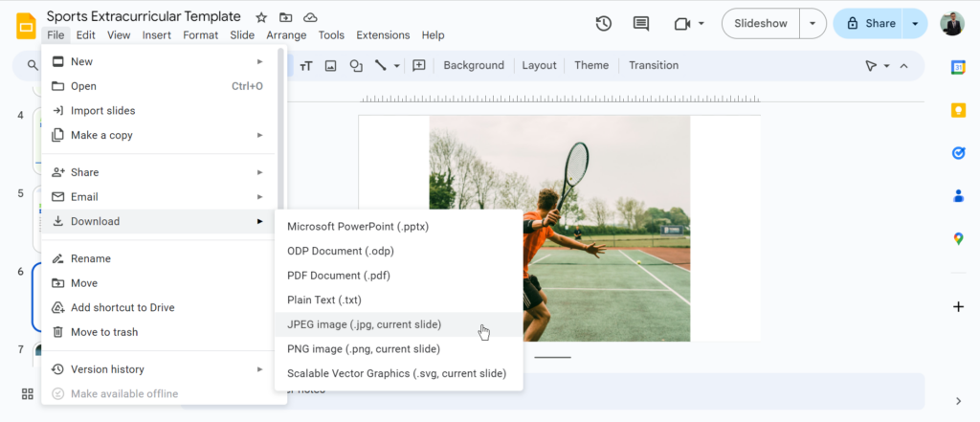Screen dimensions: 980x422
Task: Select the text box tool icon
Action: (x=306, y=65)
